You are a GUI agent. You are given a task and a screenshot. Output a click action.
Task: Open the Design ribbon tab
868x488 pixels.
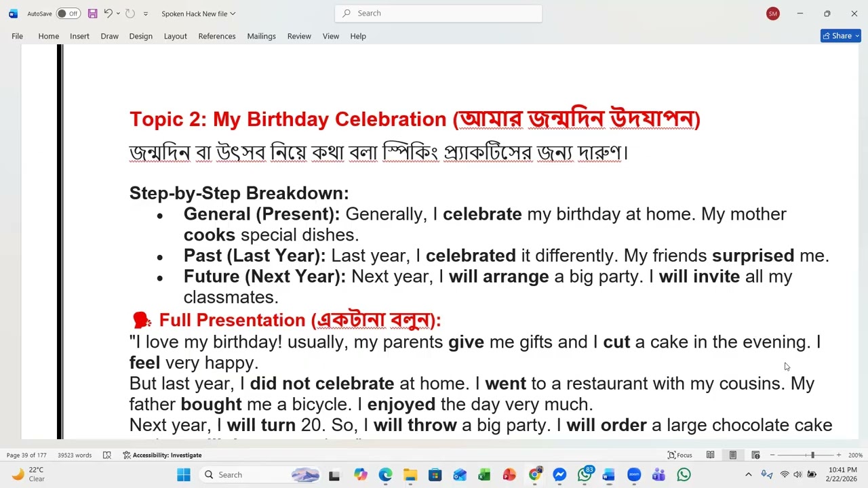140,36
